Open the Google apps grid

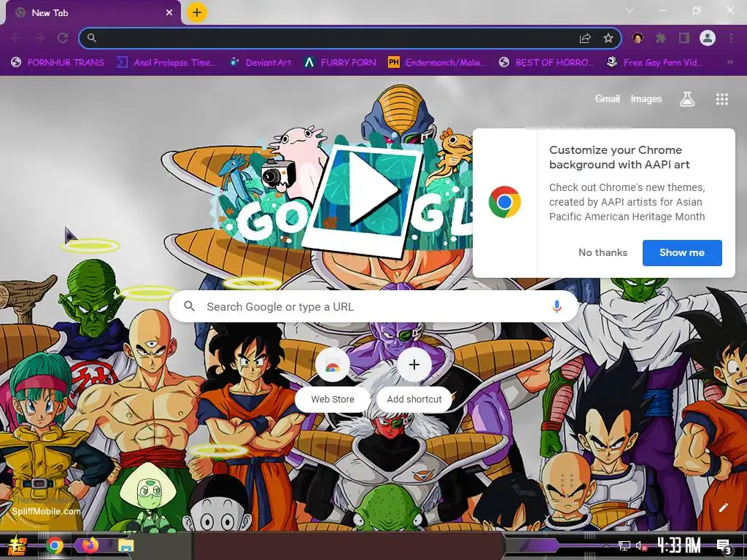722,99
